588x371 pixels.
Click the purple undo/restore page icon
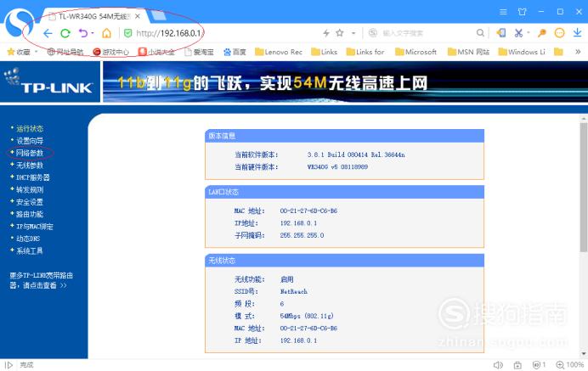click(83, 33)
